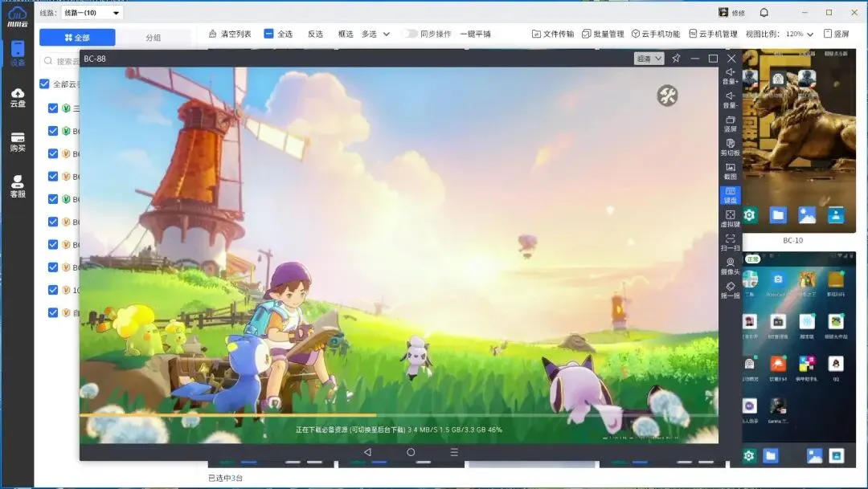Click the BC-88 window title
This screenshot has height=489, width=868.
(95, 59)
